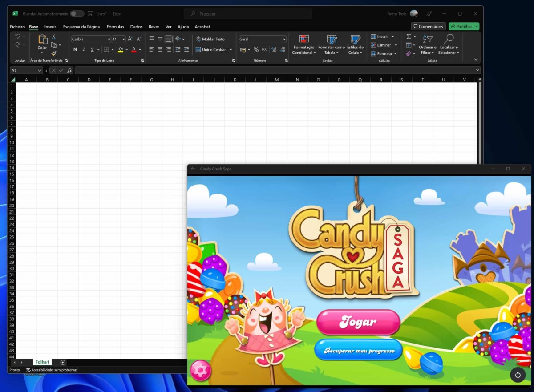The height and width of the screenshot is (392, 534).
Task: Open Candy Crush pink gear settings
Action: 201,370
